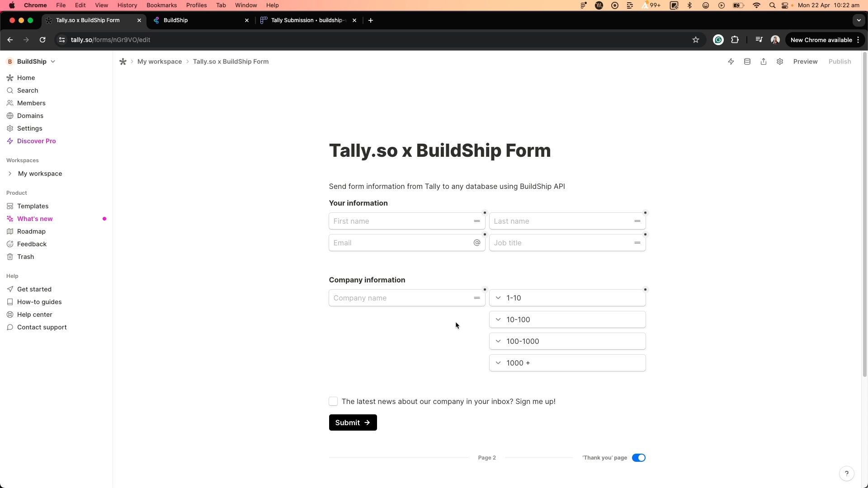Disable the 'Thank you' page toggle
Image resolution: width=868 pixels, height=488 pixels.
point(639,457)
